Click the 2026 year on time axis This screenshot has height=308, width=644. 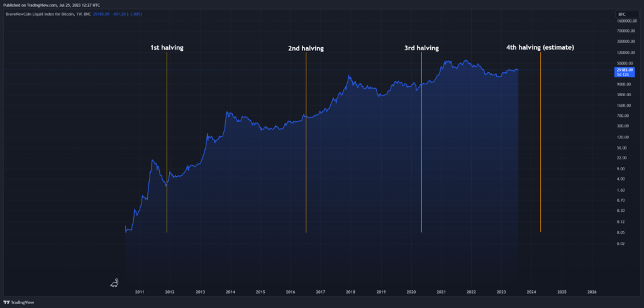coord(592,292)
